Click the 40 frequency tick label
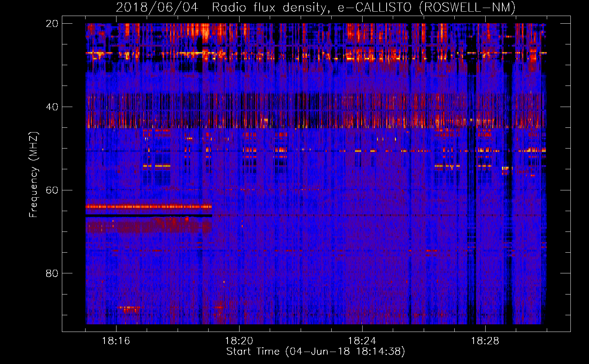Image resolution: width=589 pixels, height=364 pixels. tap(52, 107)
